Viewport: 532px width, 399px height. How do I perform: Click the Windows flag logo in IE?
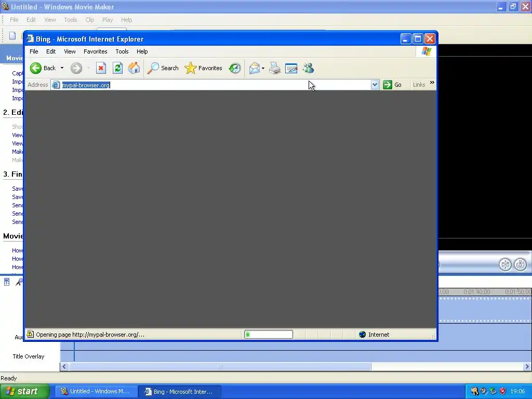426,51
